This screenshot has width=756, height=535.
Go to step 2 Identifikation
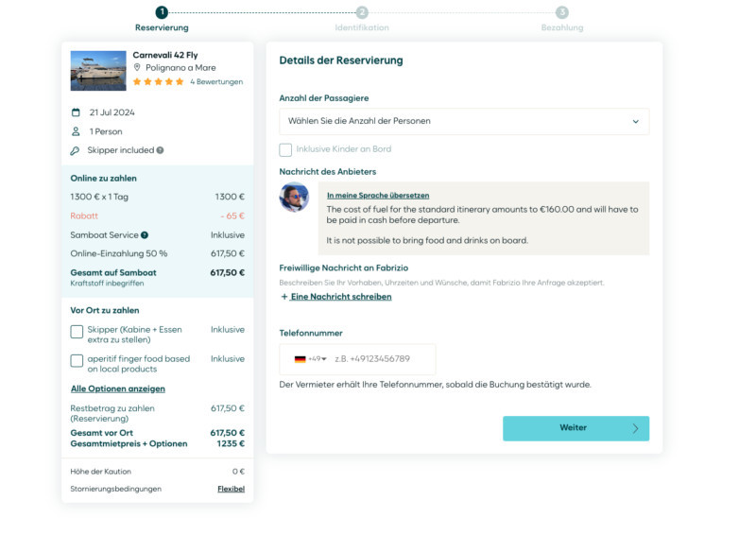(362, 12)
